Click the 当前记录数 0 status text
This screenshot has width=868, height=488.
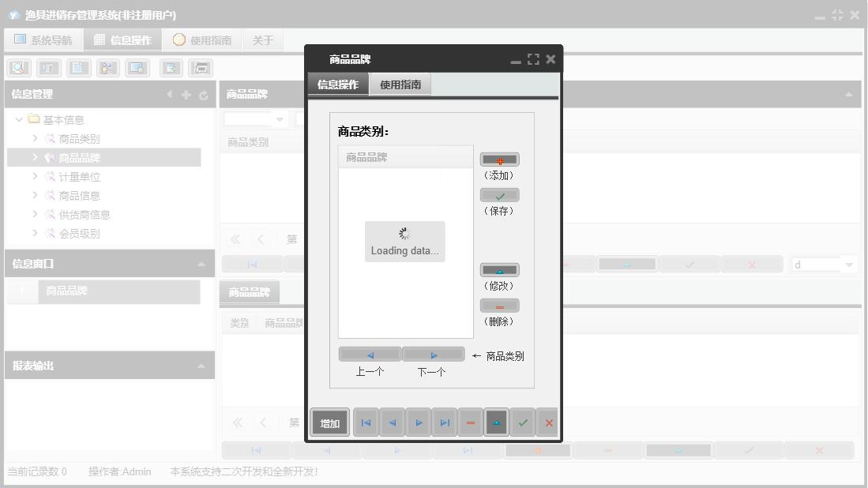click(x=37, y=472)
